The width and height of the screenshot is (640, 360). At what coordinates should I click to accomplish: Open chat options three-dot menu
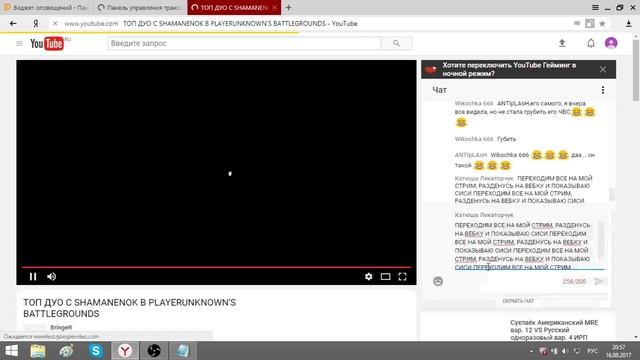[603, 90]
